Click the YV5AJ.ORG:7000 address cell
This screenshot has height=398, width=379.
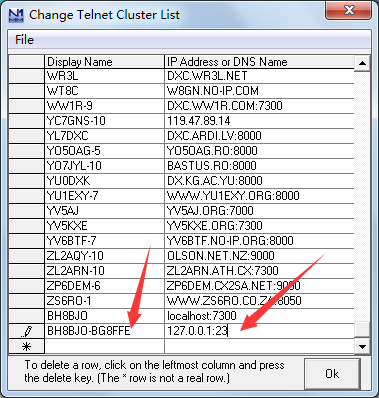259,211
